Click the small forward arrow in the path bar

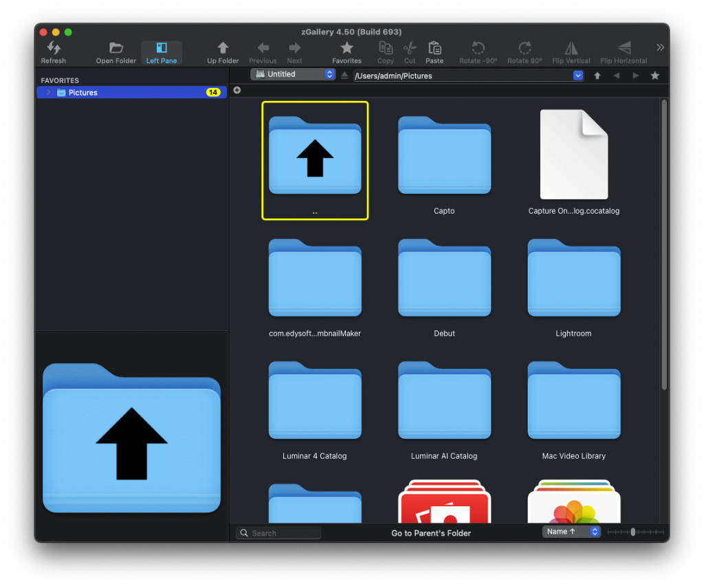coord(635,76)
